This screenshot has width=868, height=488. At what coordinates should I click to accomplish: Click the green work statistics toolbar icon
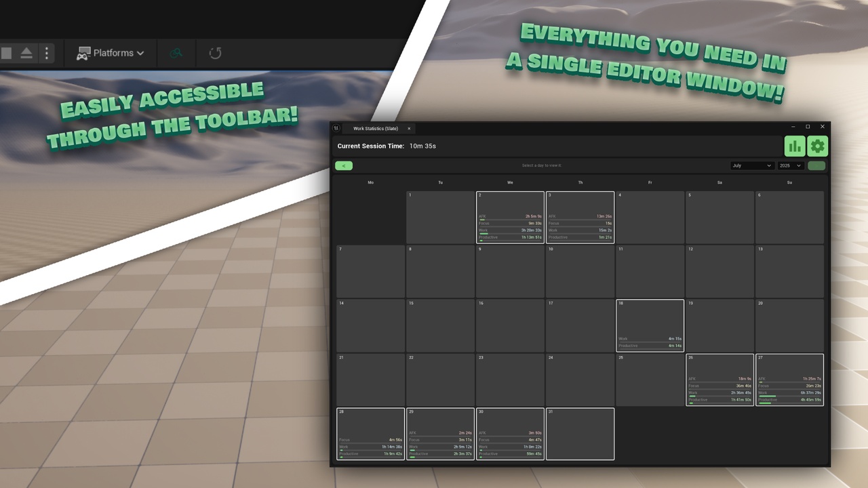[x=176, y=53]
